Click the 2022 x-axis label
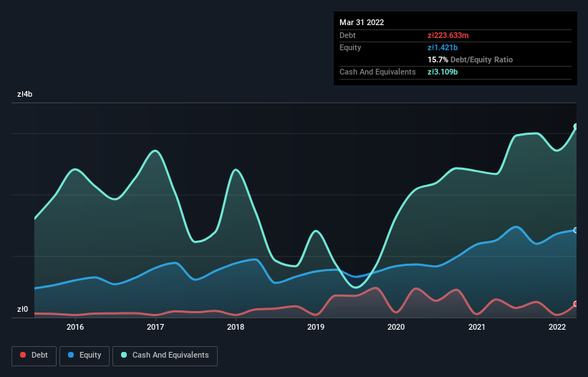Viewport: 588px width, 377px height. pos(557,327)
